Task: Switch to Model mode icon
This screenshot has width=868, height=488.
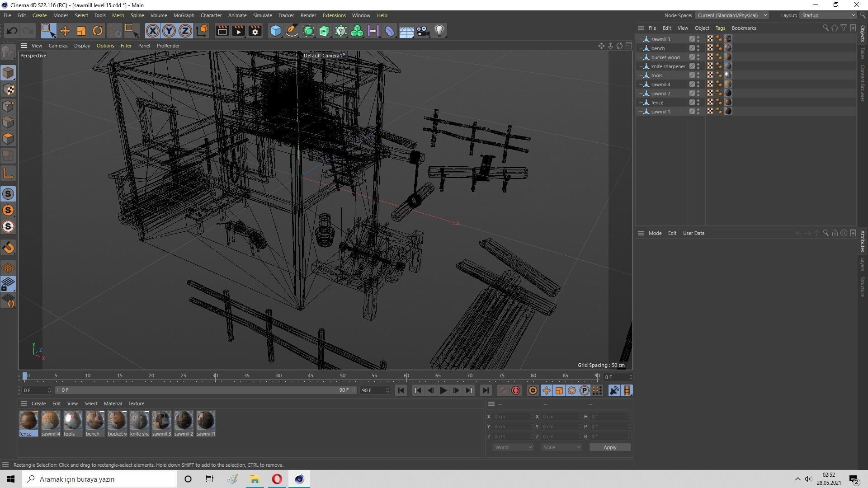Action: click(8, 73)
